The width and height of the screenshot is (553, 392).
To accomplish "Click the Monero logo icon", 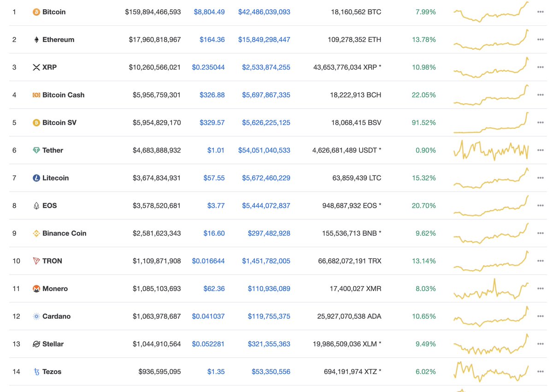I will [36, 288].
